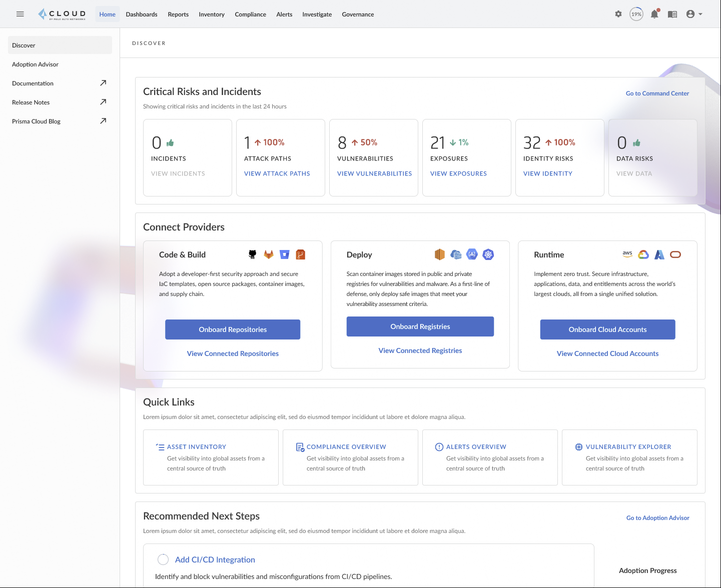Click the hamburger menu icon top left
This screenshot has width=721, height=588.
20,14
